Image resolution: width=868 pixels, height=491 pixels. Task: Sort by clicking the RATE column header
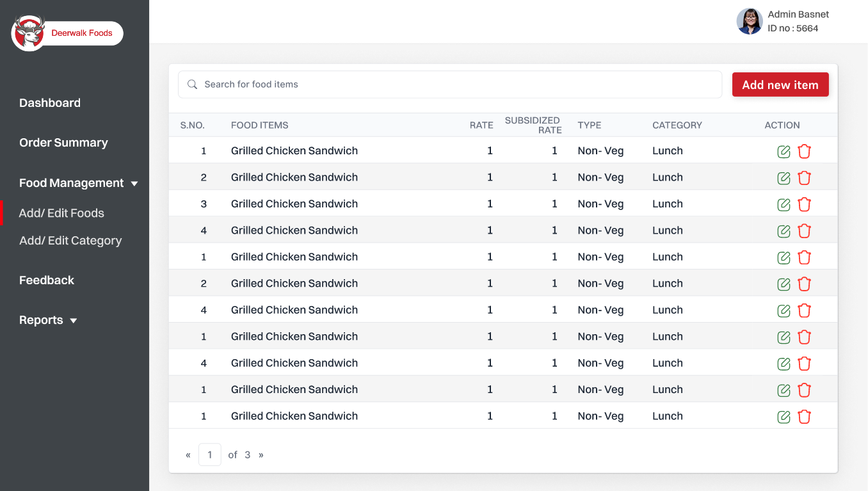click(481, 125)
